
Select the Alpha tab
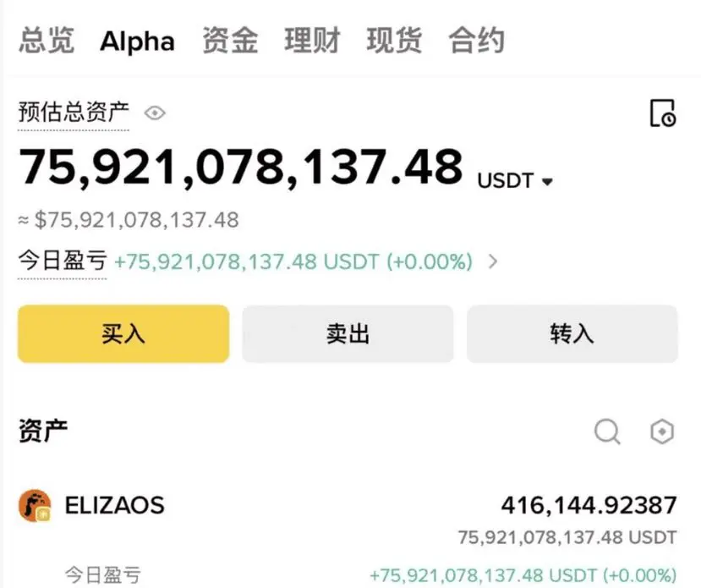(x=137, y=41)
